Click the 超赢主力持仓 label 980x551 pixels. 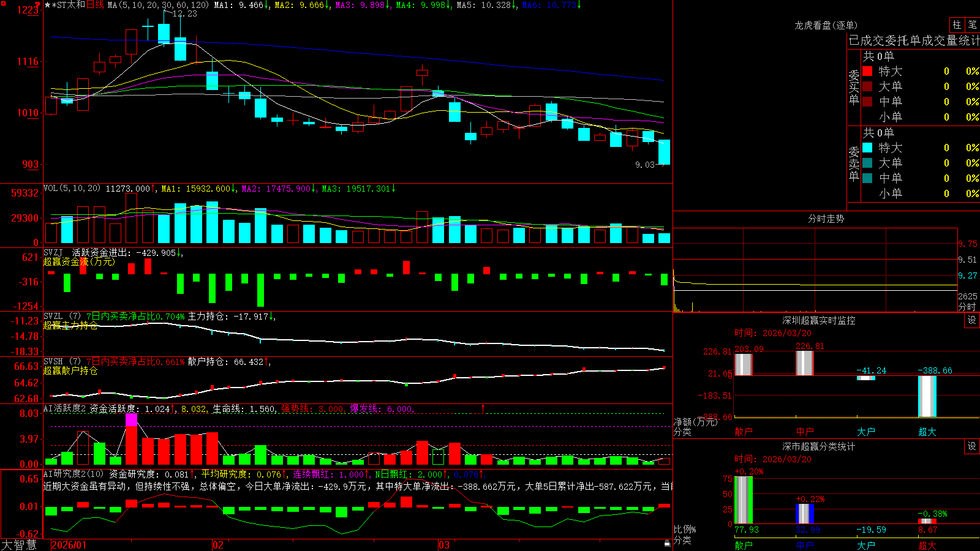tap(70, 325)
